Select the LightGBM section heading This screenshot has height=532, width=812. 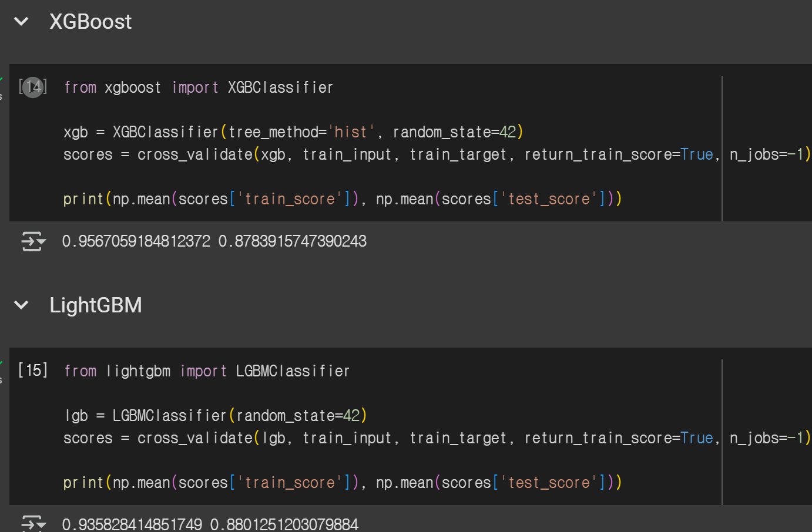[96, 305]
